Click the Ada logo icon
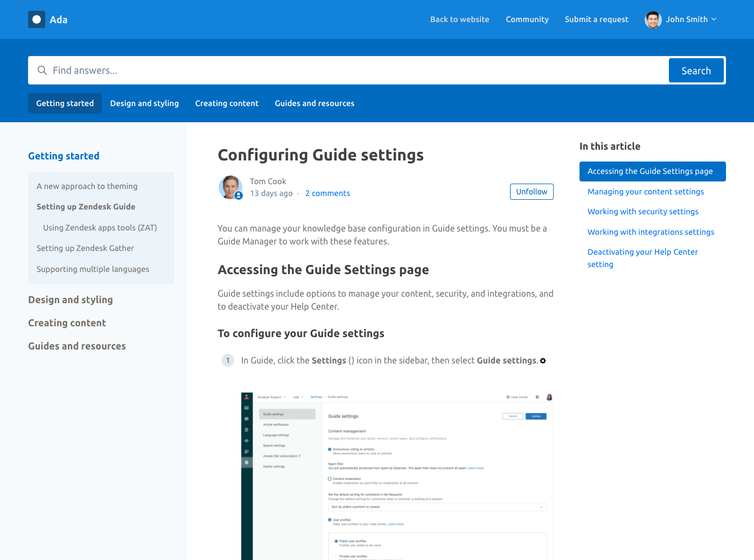This screenshot has height=560, width=754. point(37,19)
